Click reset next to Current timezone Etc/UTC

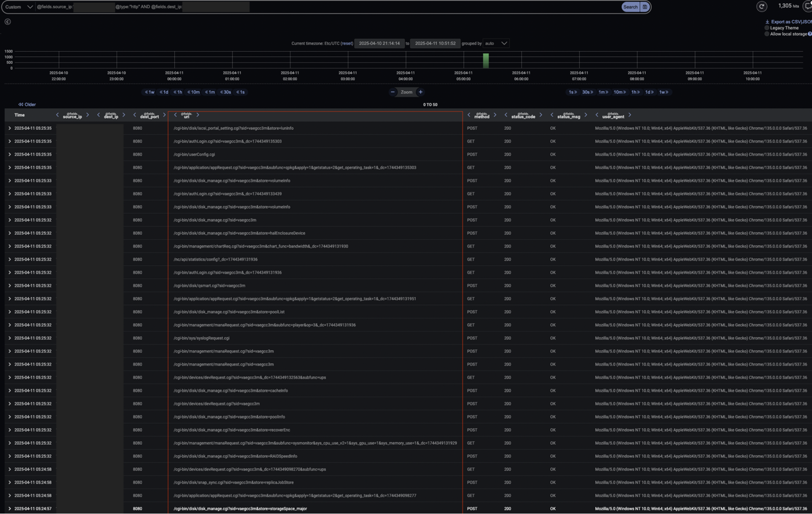click(x=347, y=43)
